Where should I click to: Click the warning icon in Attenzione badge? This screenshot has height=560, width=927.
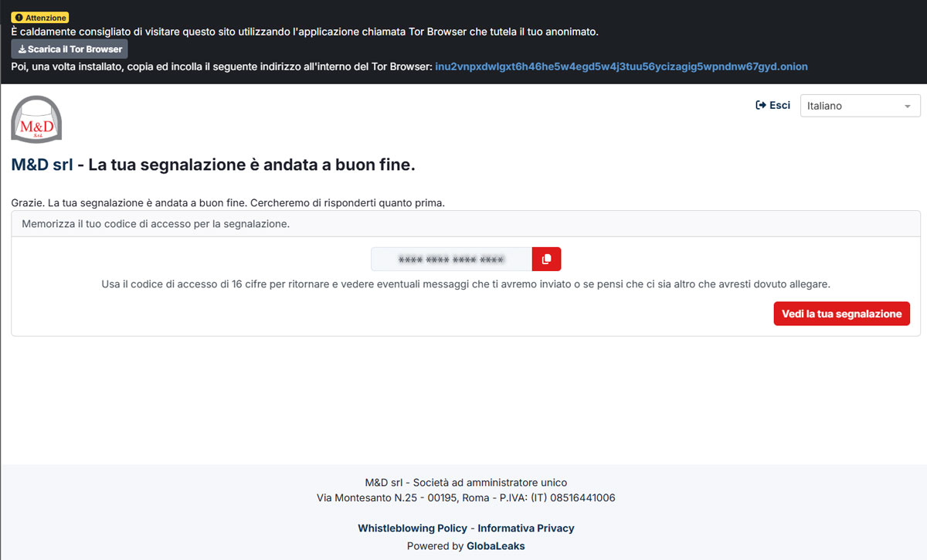tap(19, 18)
